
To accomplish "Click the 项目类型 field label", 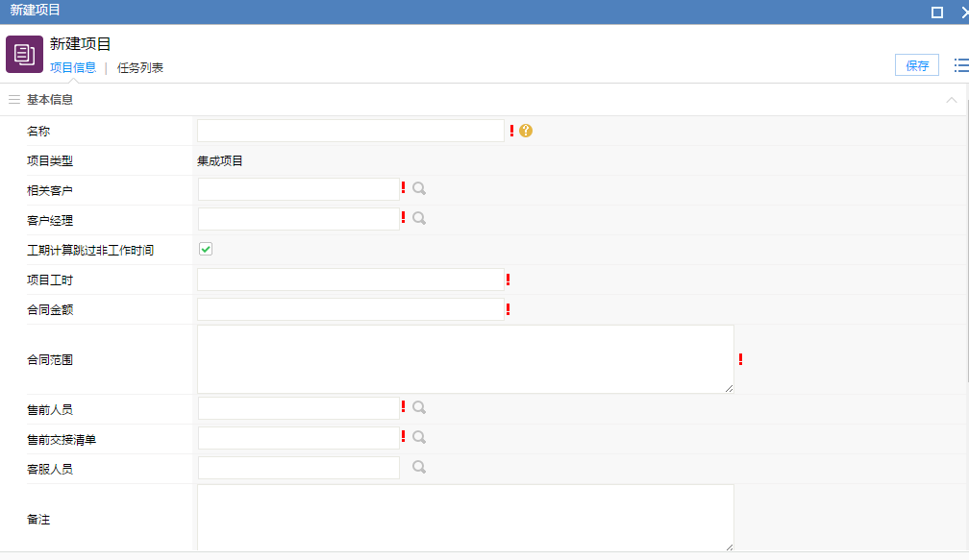I will coord(50,161).
